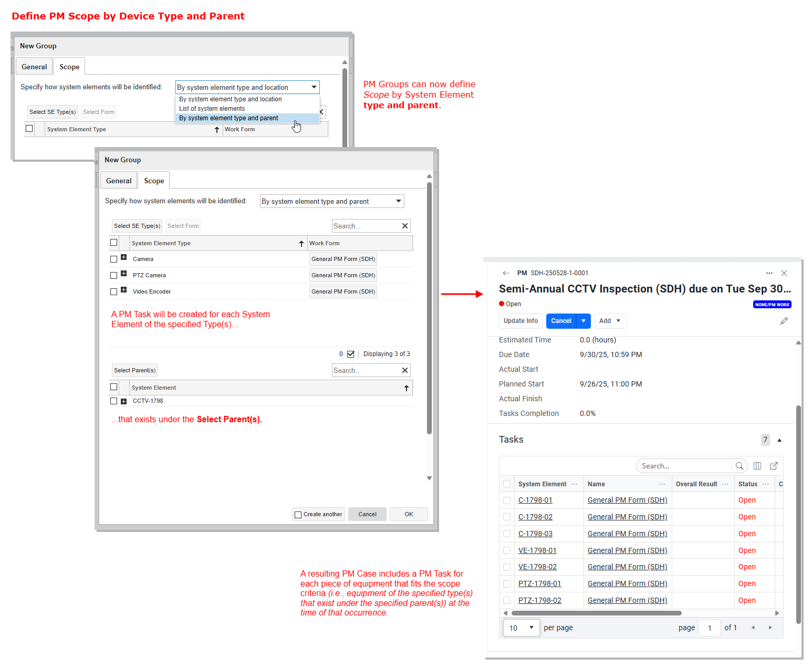Click the magnifier icon in the Tasks search

[x=739, y=466]
